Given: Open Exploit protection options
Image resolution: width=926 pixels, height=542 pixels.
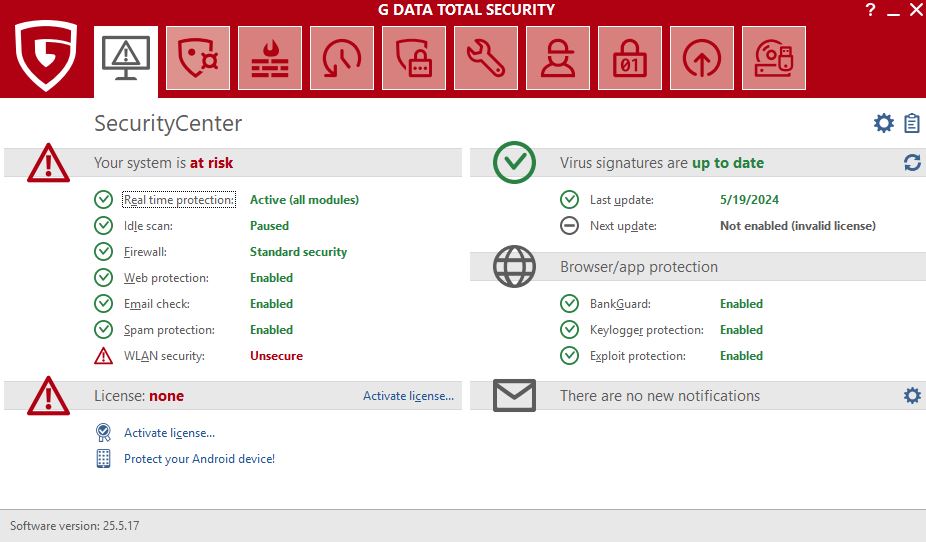Looking at the screenshot, I should point(638,355).
